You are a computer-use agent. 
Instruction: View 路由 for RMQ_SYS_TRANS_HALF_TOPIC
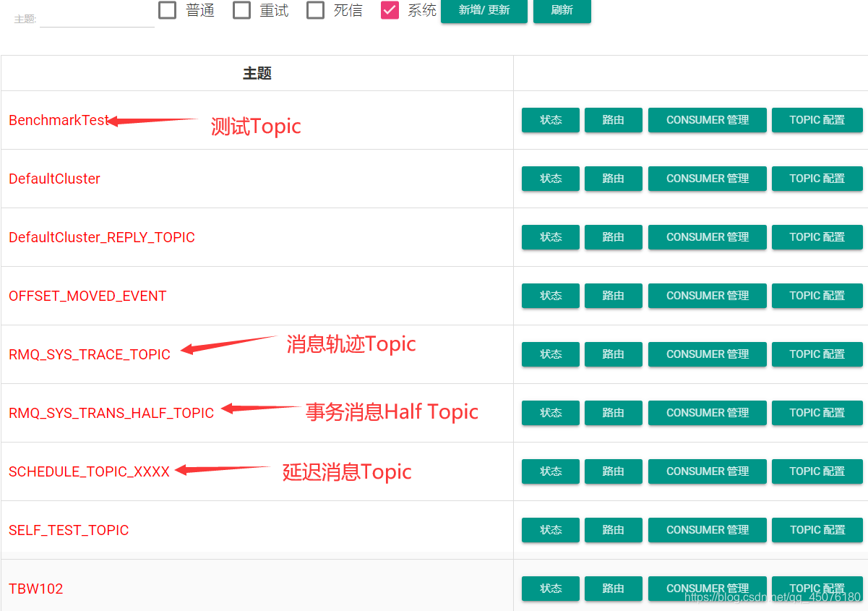614,413
